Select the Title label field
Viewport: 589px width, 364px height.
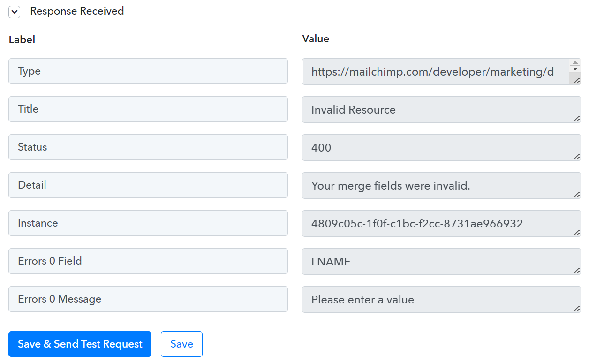(148, 109)
